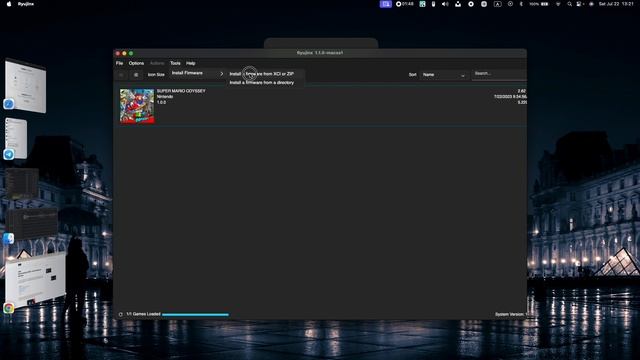Viewport: 640px width, 360px height.
Task: Click the screen recording timer in menu bar
Action: pyautogui.click(x=404, y=4)
